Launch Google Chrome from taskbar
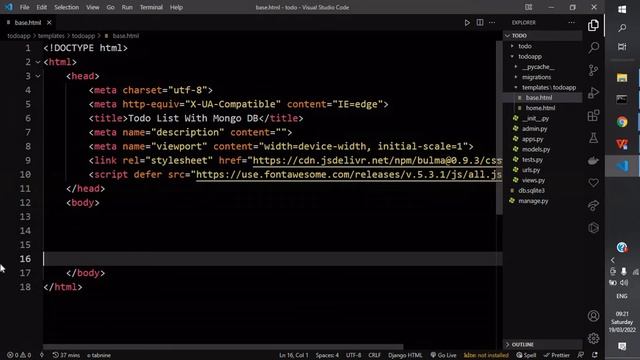The image size is (640, 360). point(622,122)
